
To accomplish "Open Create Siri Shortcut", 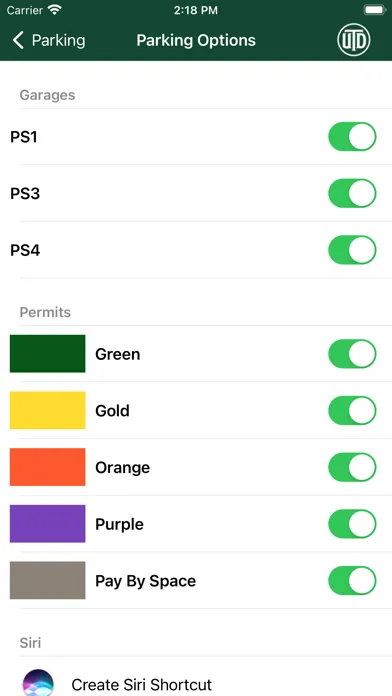I will [142, 684].
